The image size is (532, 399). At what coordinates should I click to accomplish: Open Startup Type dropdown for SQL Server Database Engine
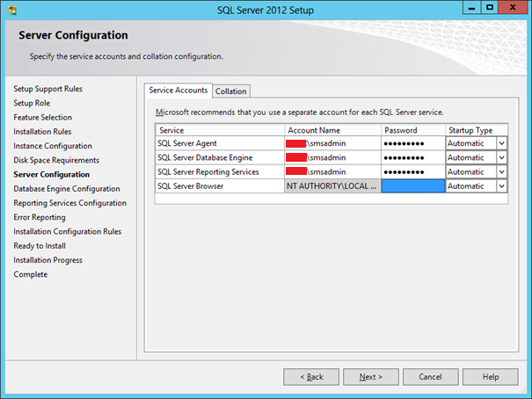click(x=501, y=157)
